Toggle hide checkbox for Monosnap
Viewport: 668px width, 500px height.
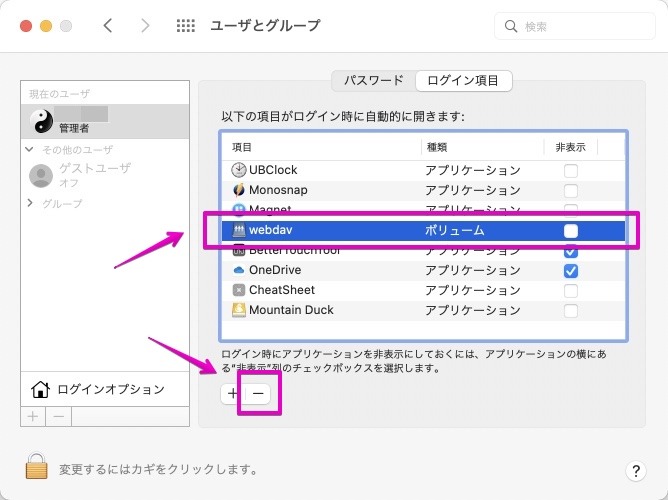click(571, 190)
